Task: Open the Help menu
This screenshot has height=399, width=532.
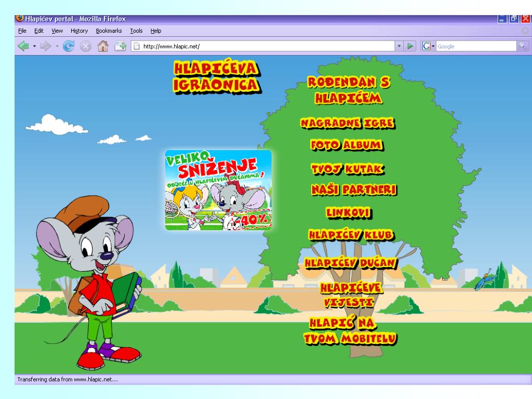Action: click(x=156, y=31)
